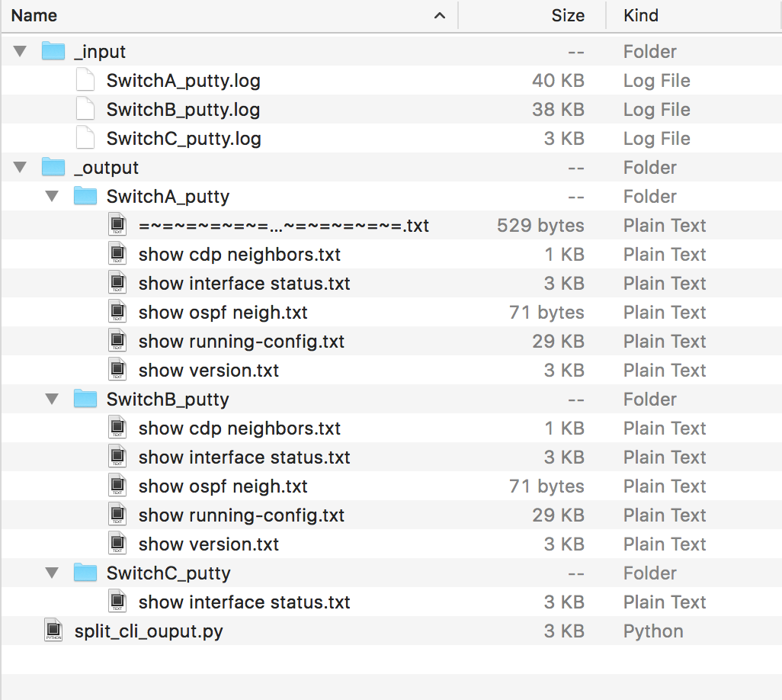The image size is (782, 700).
Task: Click the show cdp neighbors.txt icon under SwitchB_putty
Action: (117, 428)
